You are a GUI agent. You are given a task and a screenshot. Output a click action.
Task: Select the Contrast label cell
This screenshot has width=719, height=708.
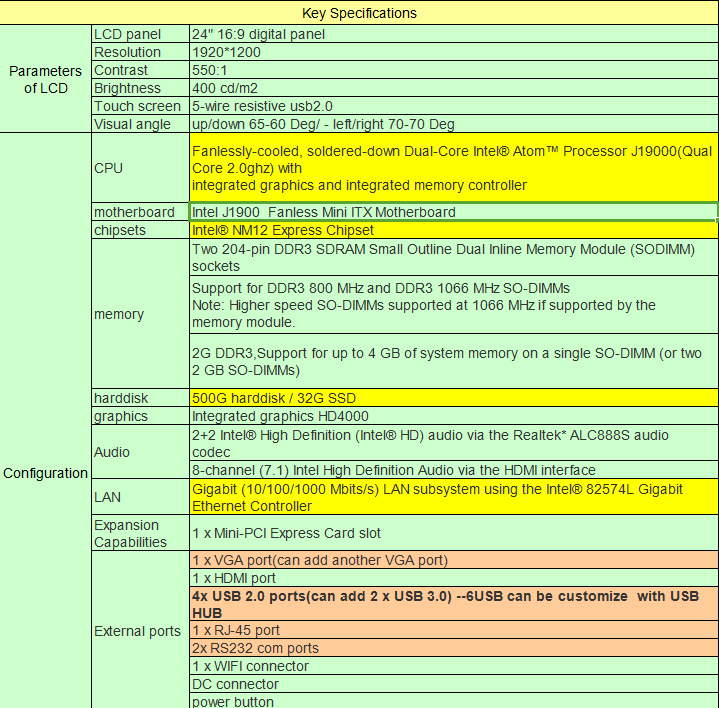[140, 70]
